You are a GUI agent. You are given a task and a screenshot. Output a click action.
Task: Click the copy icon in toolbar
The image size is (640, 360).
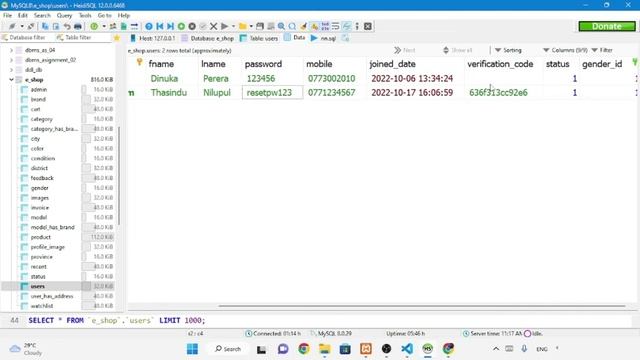coord(45,27)
